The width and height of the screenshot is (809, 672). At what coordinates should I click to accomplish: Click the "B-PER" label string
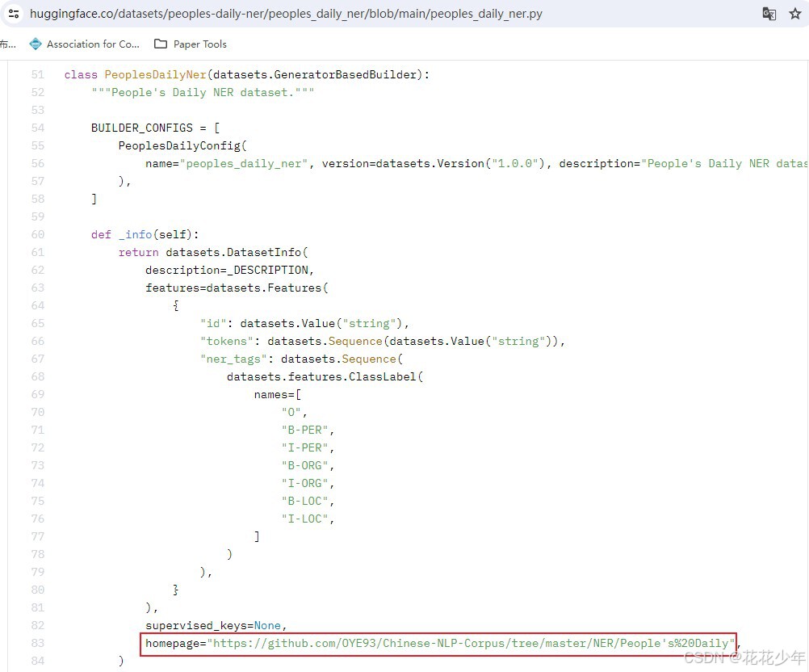(307, 430)
